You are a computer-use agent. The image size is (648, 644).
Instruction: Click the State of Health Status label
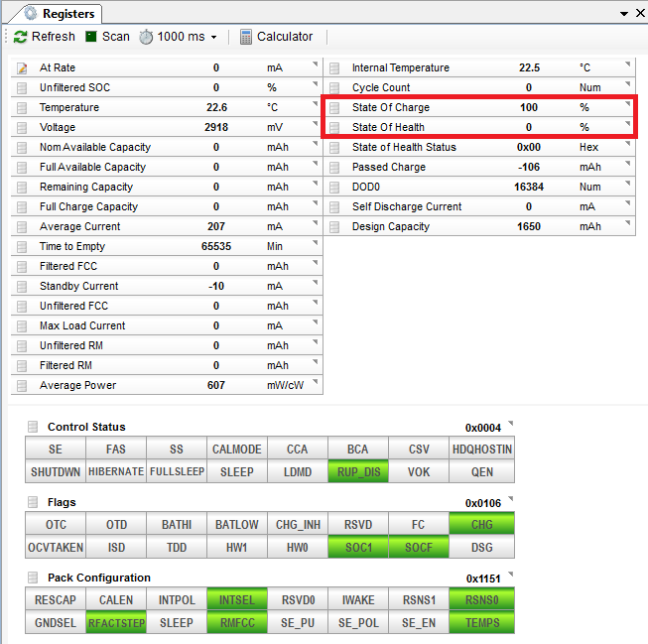click(x=404, y=147)
